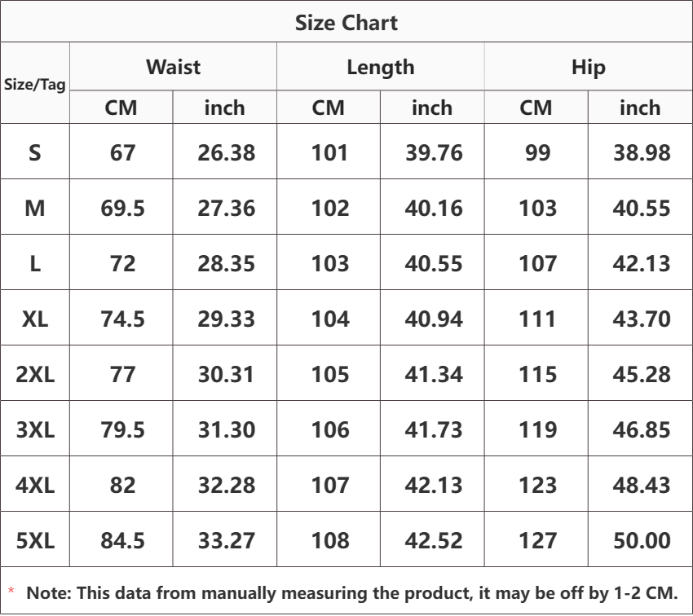
Task: Select the Length column header
Action: click(x=381, y=67)
